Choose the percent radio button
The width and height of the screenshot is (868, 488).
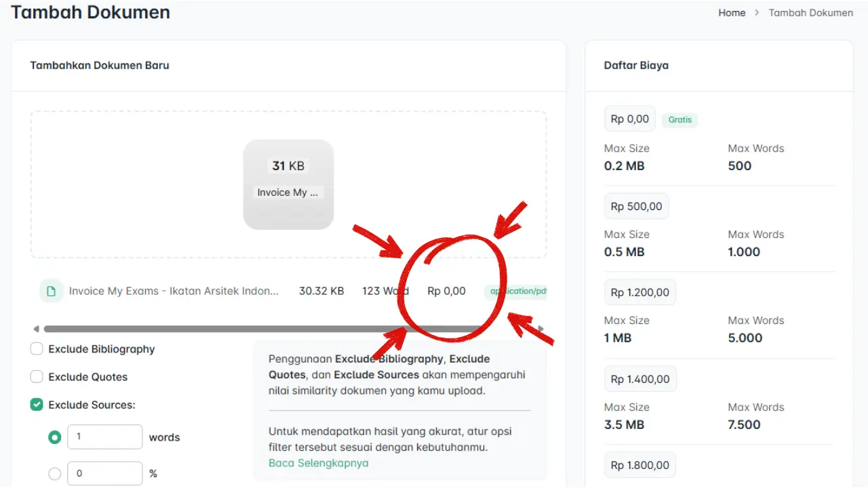(55, 473)
